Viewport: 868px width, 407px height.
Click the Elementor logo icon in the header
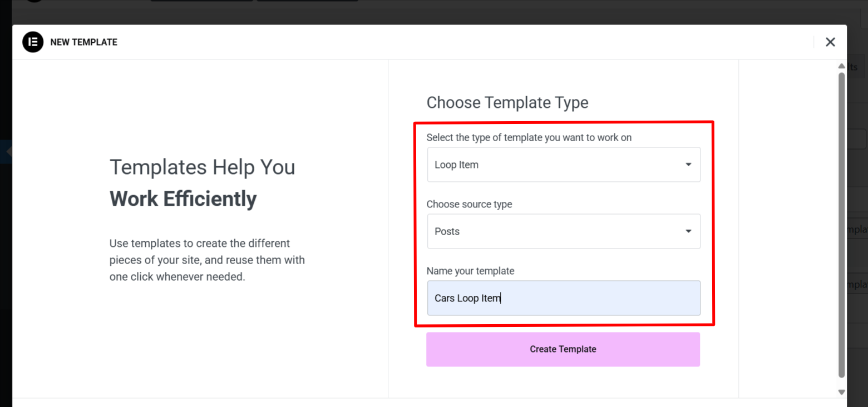coord(33,42)
